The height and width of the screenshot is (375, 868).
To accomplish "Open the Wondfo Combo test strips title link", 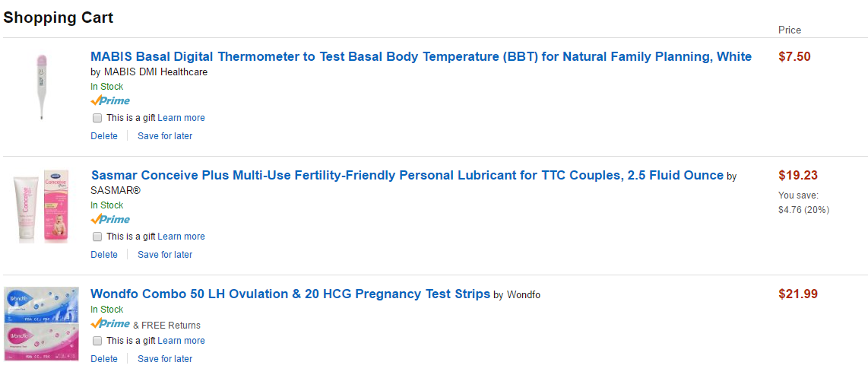I will pos(290,294).
